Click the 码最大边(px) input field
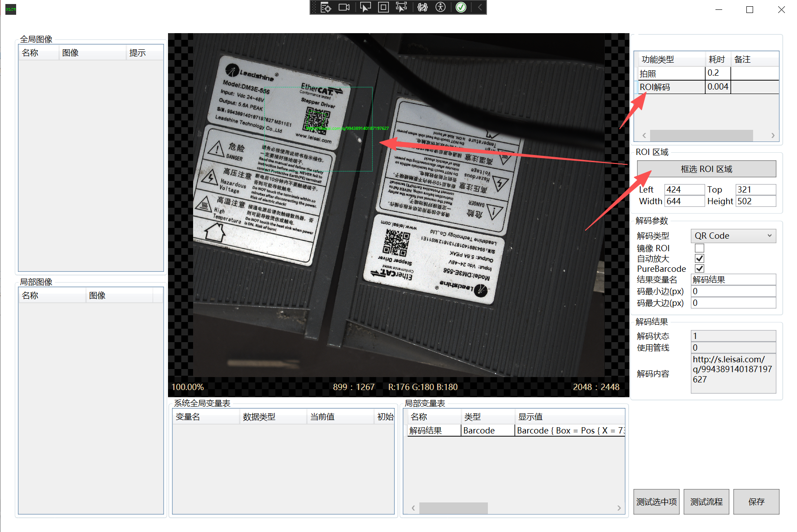 tap(733, 303)
